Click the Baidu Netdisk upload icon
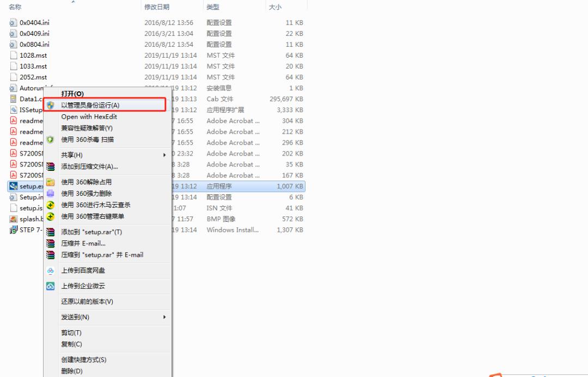The image size is (588, 377). tap(50, 270)
